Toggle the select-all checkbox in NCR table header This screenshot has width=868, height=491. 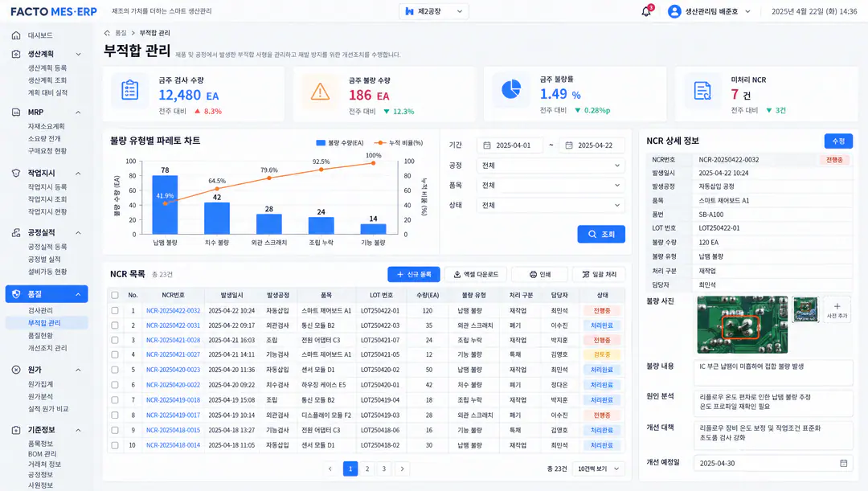[115, 295]
